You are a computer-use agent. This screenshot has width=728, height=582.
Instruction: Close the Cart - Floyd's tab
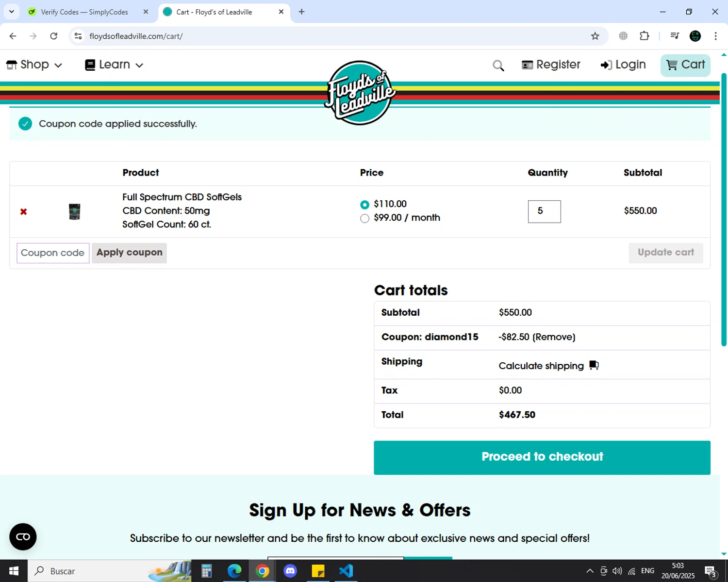point(281,12)
